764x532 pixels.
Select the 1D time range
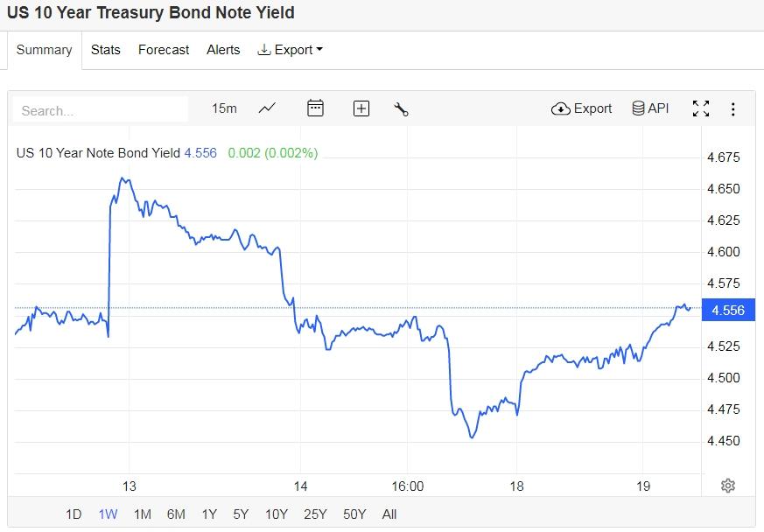coord(74,514)
